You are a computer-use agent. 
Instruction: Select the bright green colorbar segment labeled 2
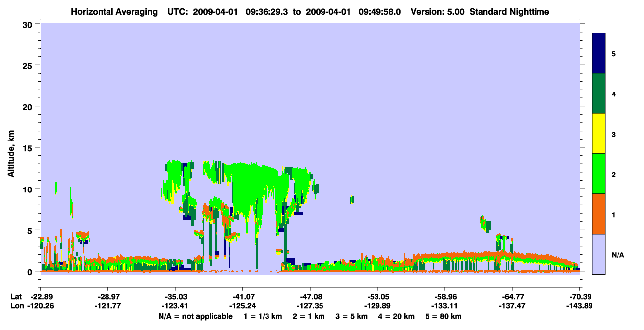(x=599, y=174)
